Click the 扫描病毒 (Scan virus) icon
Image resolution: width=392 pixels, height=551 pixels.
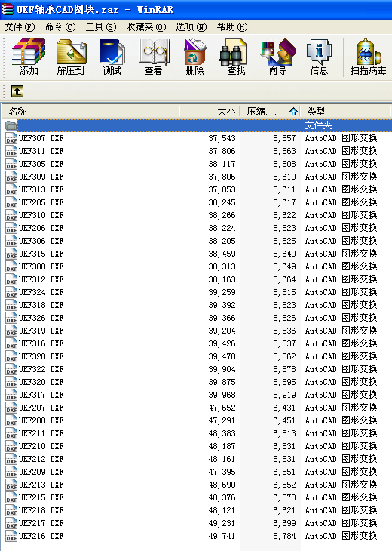tap(368, 57)
